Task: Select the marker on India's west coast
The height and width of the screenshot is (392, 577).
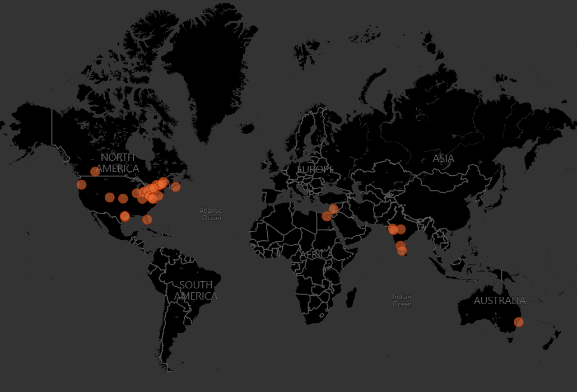Action: pos(393,230)
